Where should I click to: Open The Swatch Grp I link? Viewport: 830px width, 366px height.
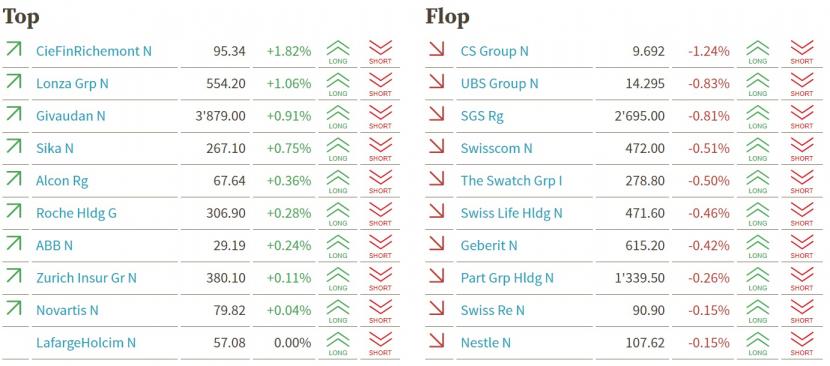tap(511, 181)
